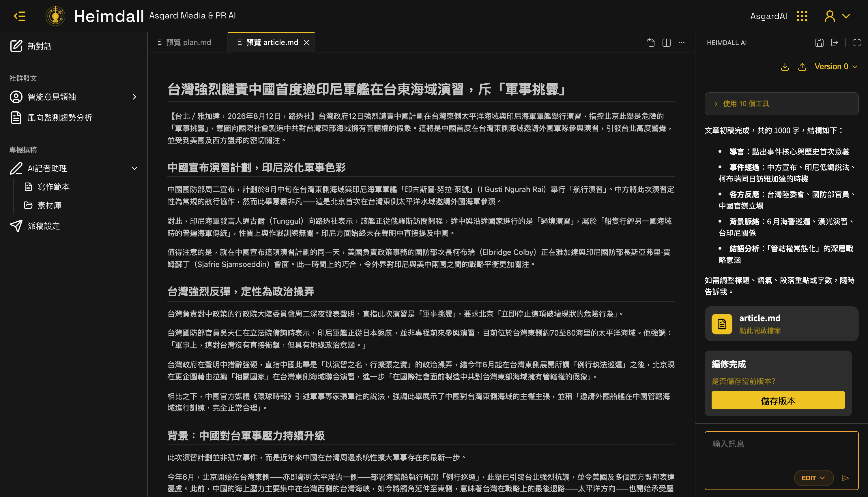868x497 pixels.
Task: Click the 素材庫 folder icon
Action: (28, 205)
